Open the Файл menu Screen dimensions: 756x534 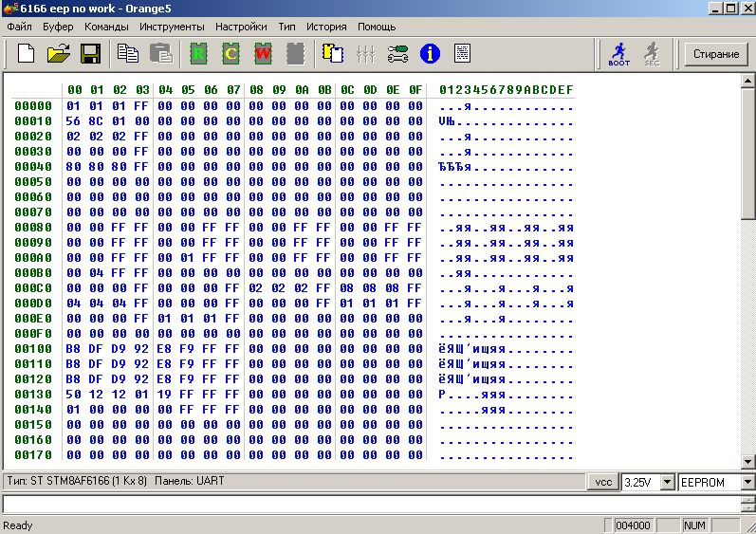(19, 27)
